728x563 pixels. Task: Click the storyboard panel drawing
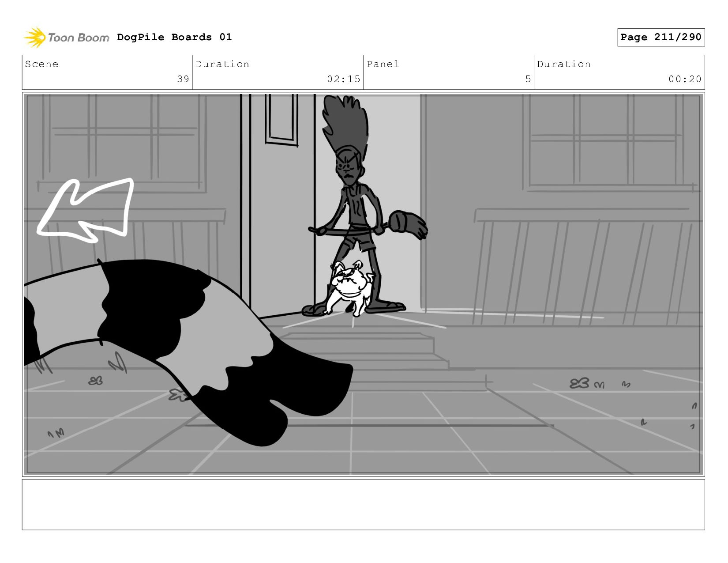click(363, 284)
